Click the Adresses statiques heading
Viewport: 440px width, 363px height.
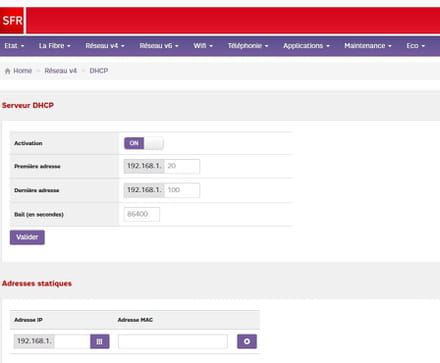pos(37,283)
